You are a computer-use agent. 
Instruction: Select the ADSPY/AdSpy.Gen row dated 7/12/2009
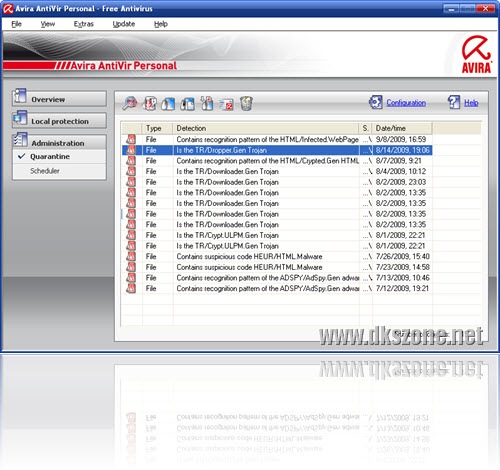(x=277, y=288)
